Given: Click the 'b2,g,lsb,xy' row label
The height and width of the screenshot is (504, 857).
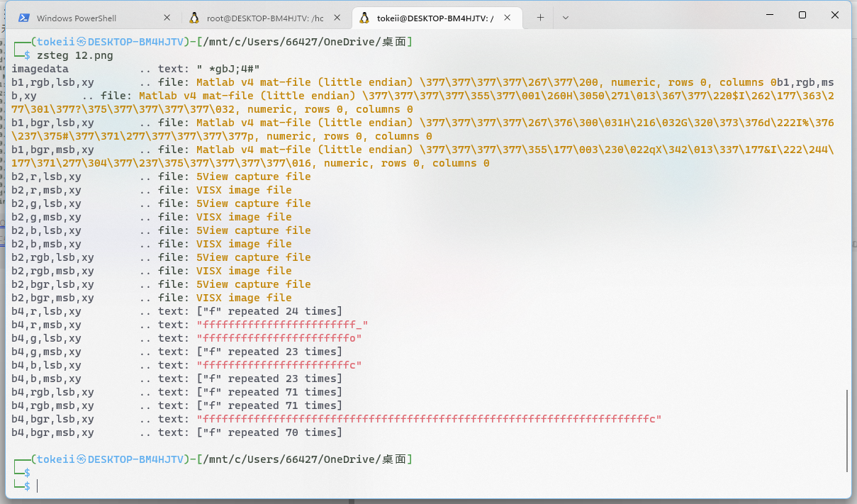Looking at the screenshot, I should [46, 203].
